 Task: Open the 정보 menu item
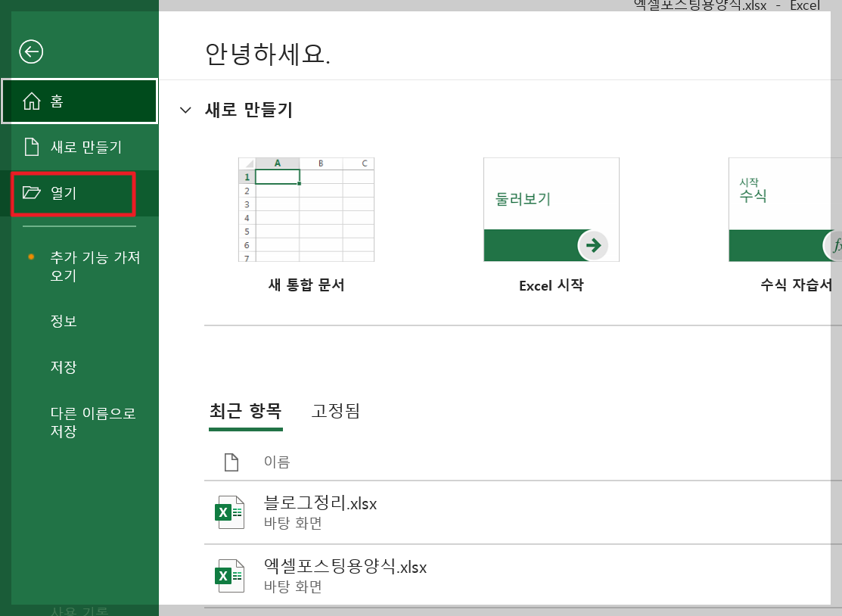click(64, 321)
